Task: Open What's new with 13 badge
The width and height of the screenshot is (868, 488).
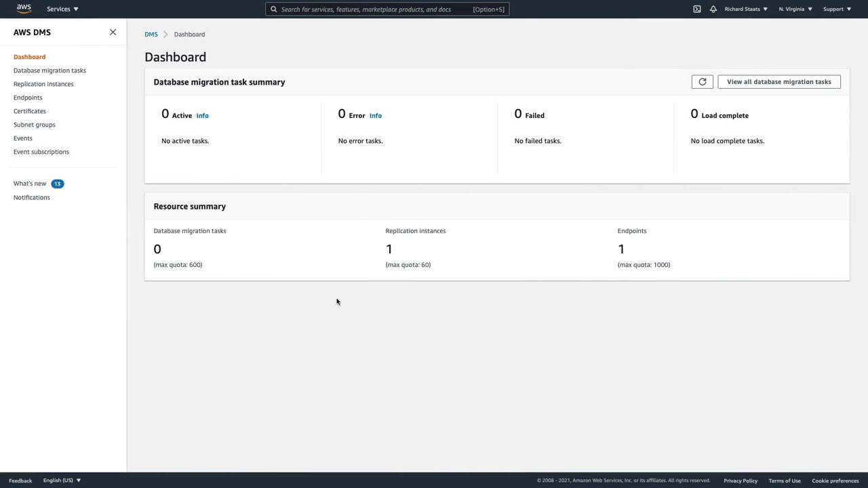Action: pyautogui.click(x=30, y=184)
